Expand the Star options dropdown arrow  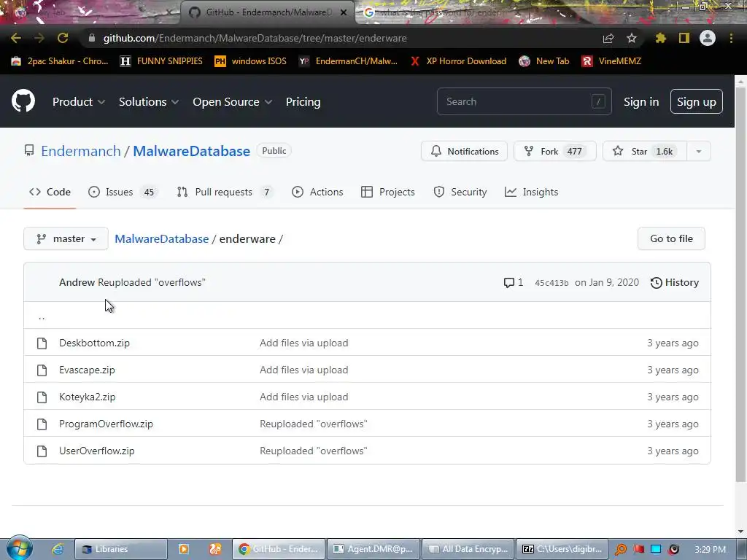click(x=698, y=152)
